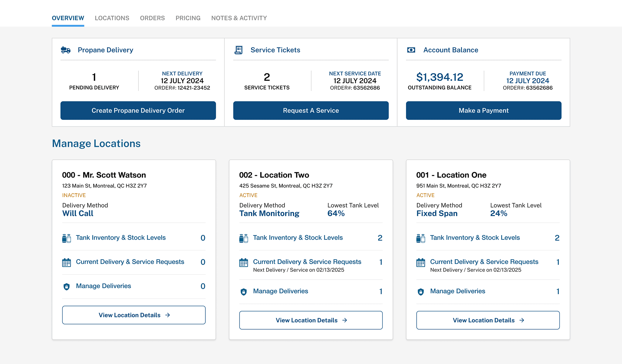The image size is (622, 364).
Task: Click calendar icon in Location Two card
Action: click(244, 263)
